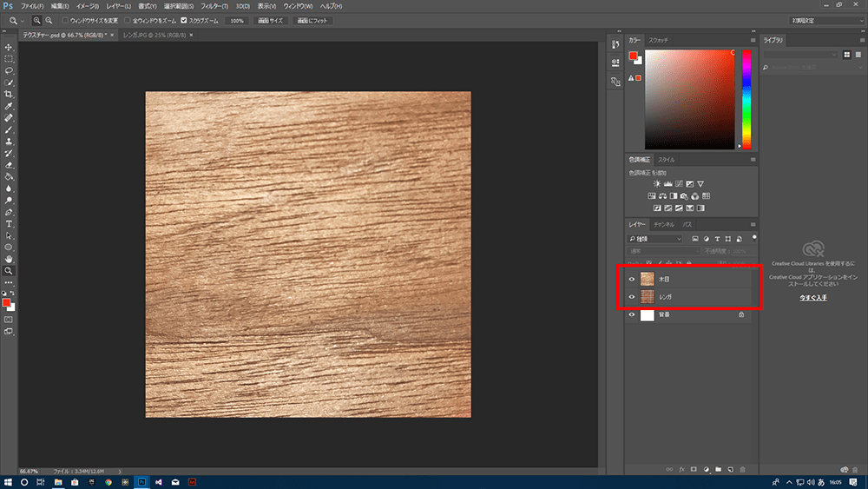Add a Brightness/Contrast adjustment
The width and height of the screenshot is (868, 489).
tap(657, 184)
